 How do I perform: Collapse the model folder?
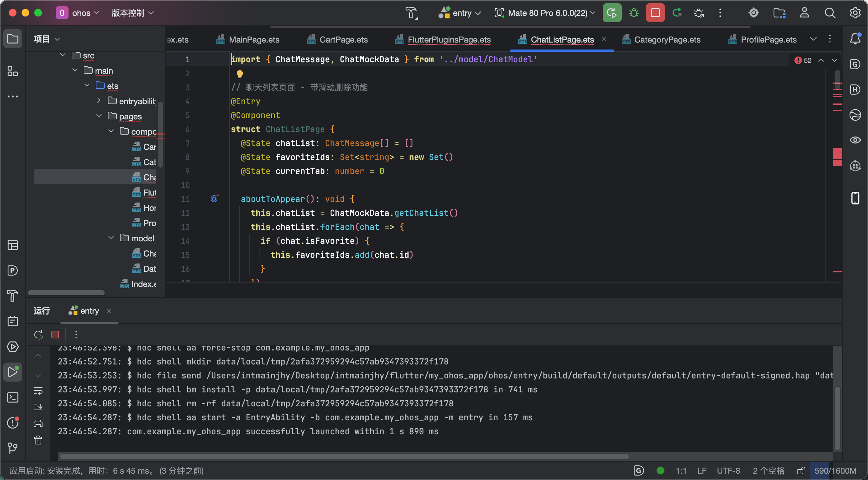click(111, 238)
